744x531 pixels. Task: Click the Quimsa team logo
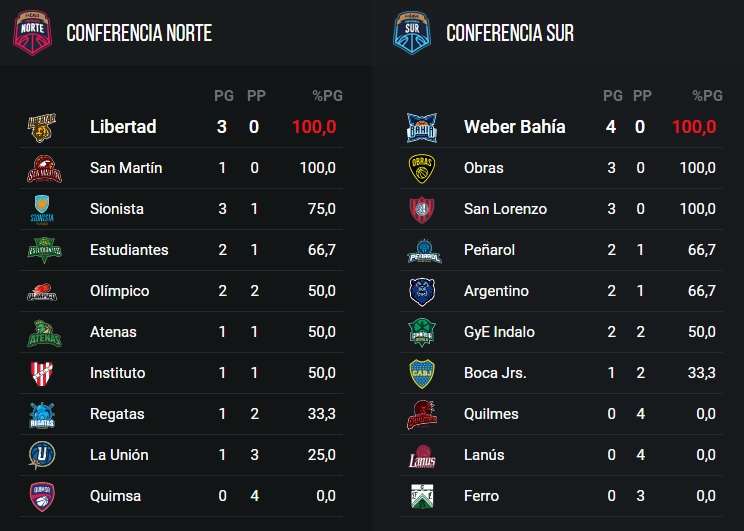pos(41,496)
